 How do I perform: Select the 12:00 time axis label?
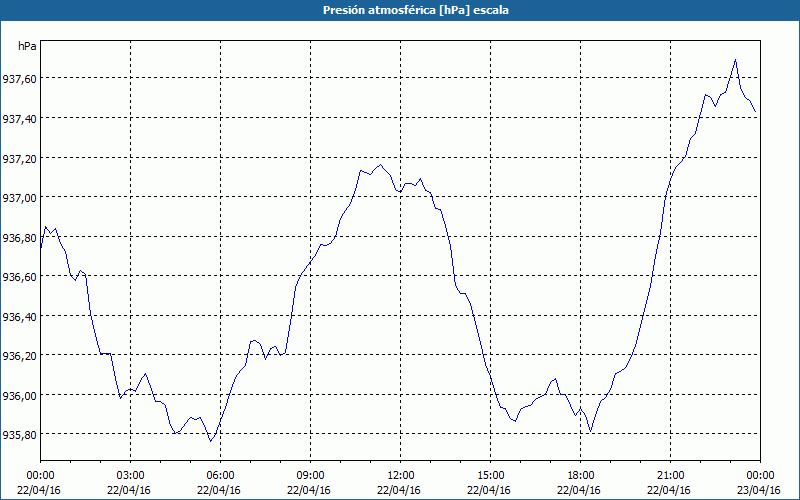pyautogui.click(x=401, y=476)
